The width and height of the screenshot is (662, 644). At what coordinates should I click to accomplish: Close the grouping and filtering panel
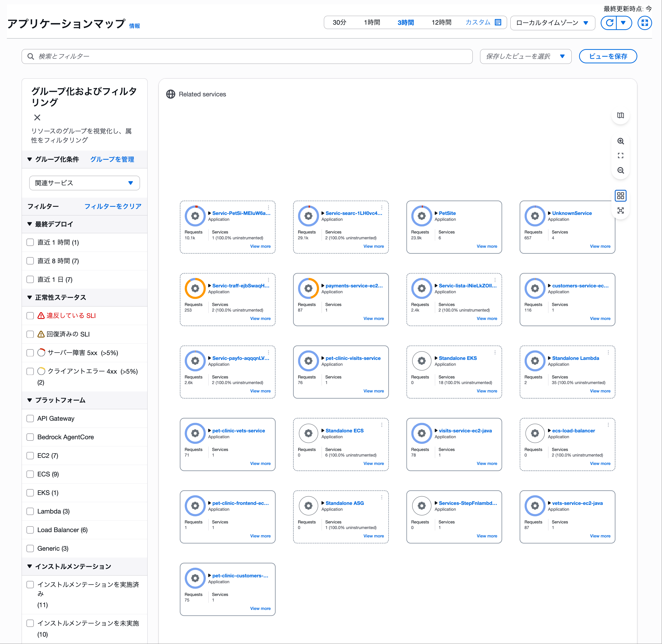point(37,117)
